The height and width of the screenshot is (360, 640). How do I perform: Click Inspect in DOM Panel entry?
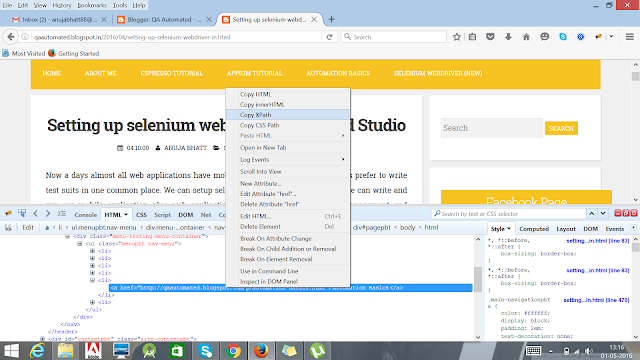click(288, 282)
